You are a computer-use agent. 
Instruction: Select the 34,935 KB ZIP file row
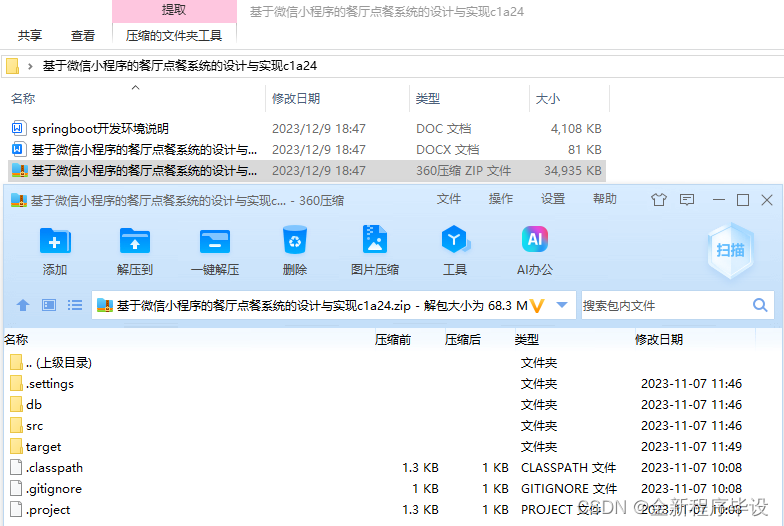[x=307, y=170]
